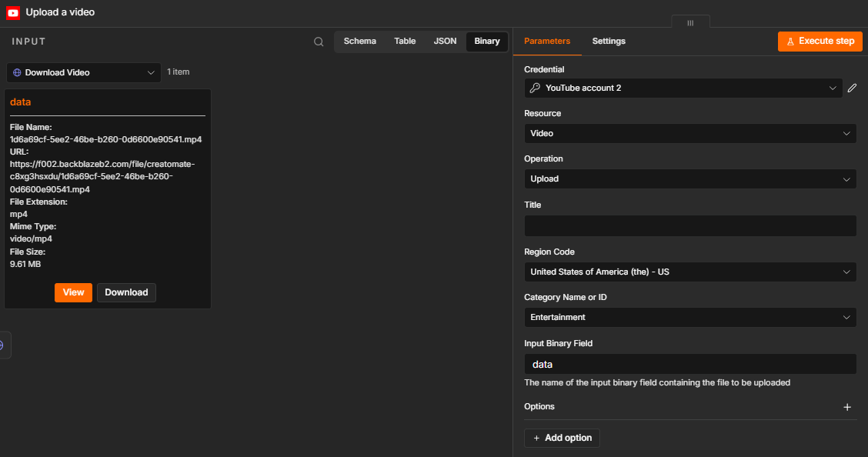Open the Operation dropdown showing Upload
This screenshot has width=868, height=457.
tap(690, 178)
